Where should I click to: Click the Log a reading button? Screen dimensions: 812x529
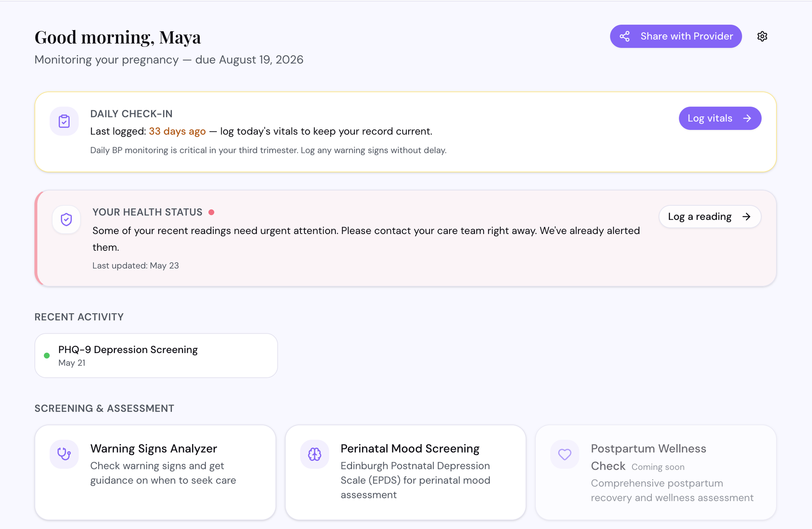[710, 217]
